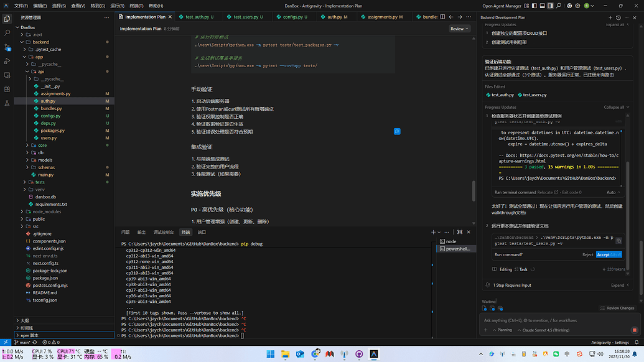Switch to Output (输出) panel tab
The height and width of the screenshot is (362, 644).
point(141,232)
